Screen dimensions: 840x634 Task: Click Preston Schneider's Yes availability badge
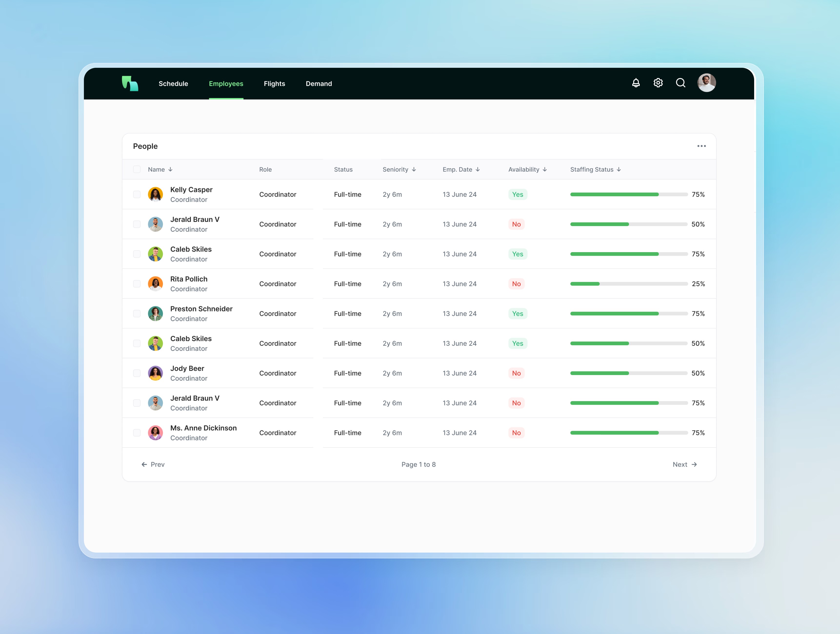pos(517,314)
